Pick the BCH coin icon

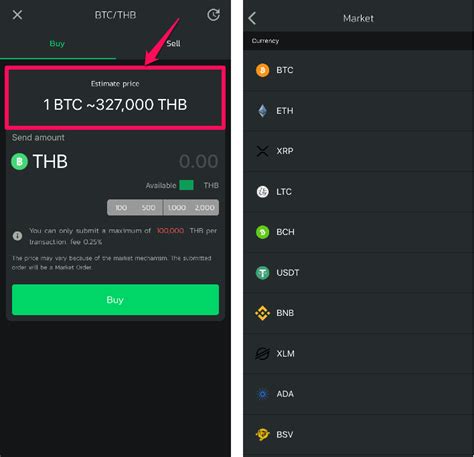[263, 232]
